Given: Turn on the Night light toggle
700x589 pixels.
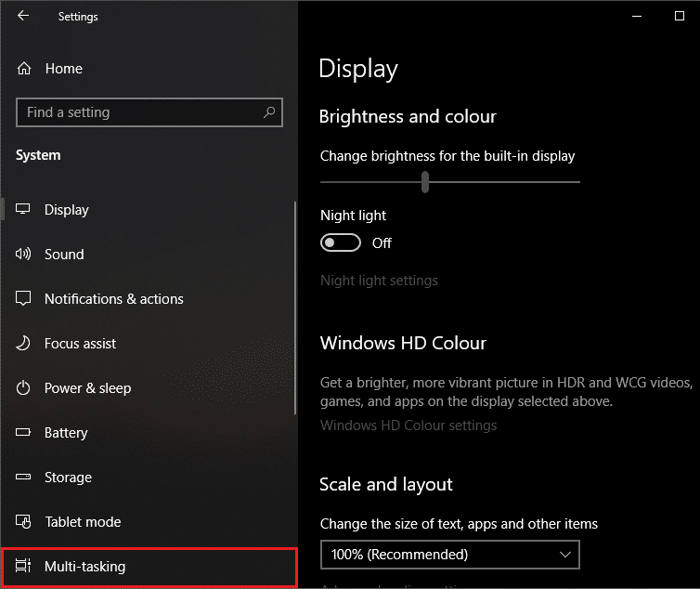Looking at the screenshot, I should click(340, 242).
